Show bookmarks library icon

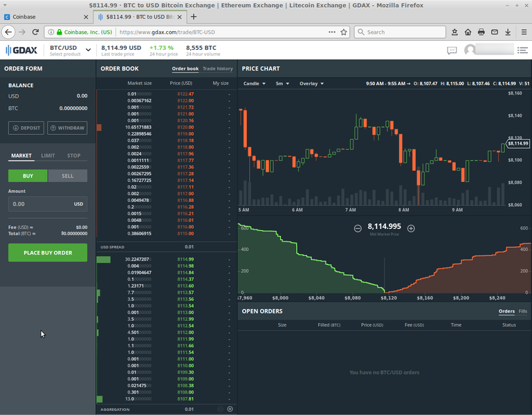[455, 32]
